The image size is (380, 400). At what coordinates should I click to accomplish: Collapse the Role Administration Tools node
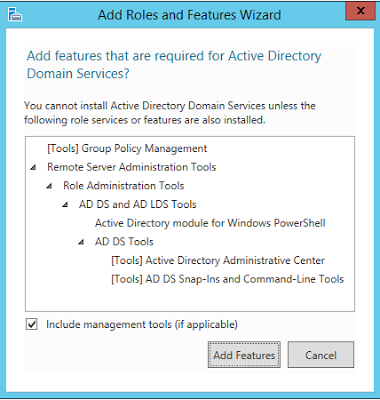coord(49,186)
